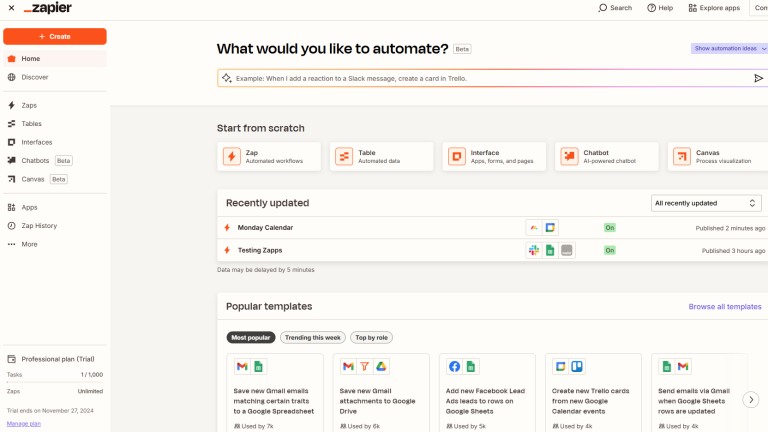Image resolution: width=768 pixels, height=432 pixels.
Task: Expand the Show automation ideas dropdown
Action: tap(729, 48)
